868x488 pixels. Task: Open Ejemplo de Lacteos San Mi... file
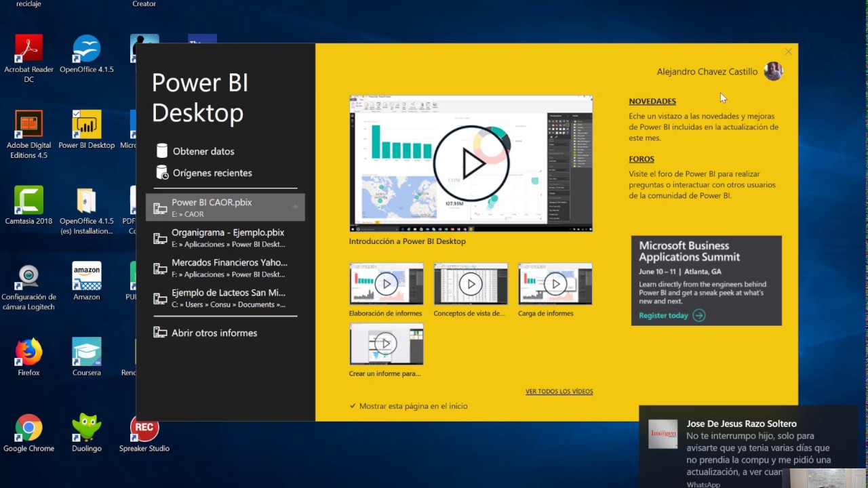(x=225, y=298)
